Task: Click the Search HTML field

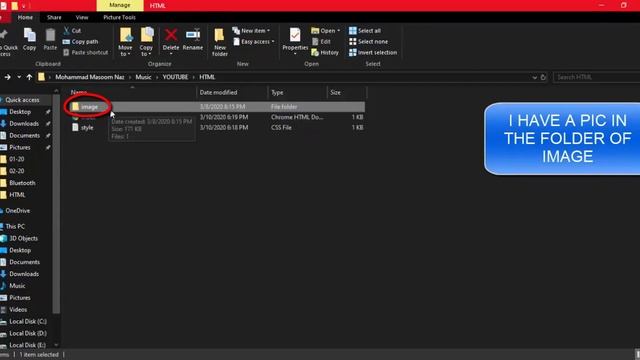Action: pyautogui.click(x=596, y=77)
